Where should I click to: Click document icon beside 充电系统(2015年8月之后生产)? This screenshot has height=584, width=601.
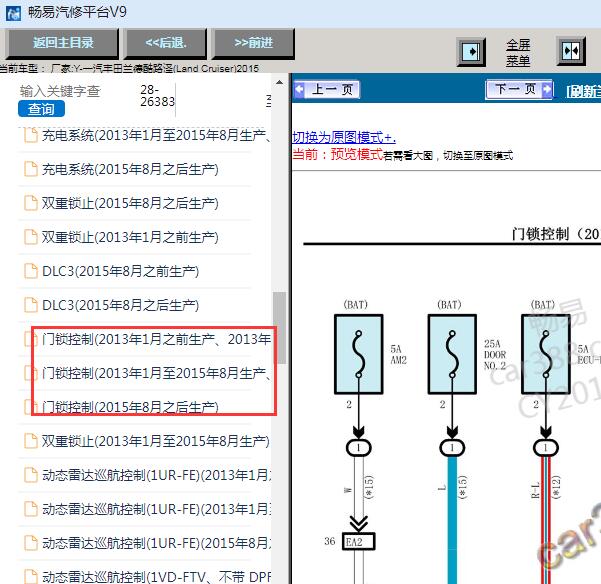(31, 169)
